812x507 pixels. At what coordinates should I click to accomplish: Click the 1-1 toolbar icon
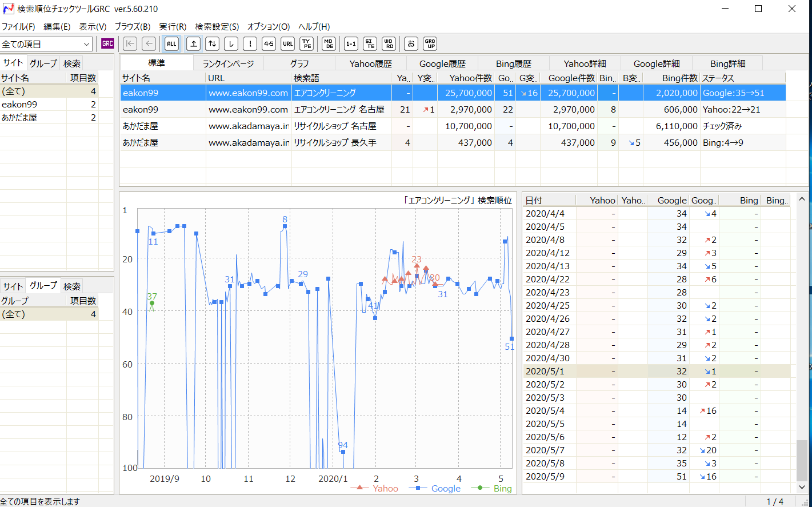point(351,43)
